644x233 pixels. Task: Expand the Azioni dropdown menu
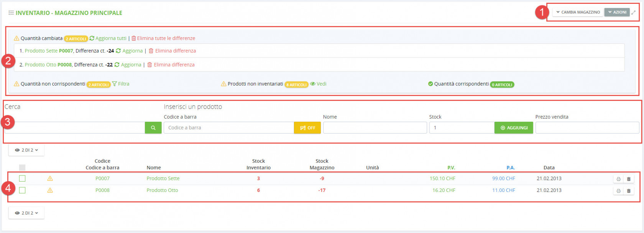coord(617,12)
